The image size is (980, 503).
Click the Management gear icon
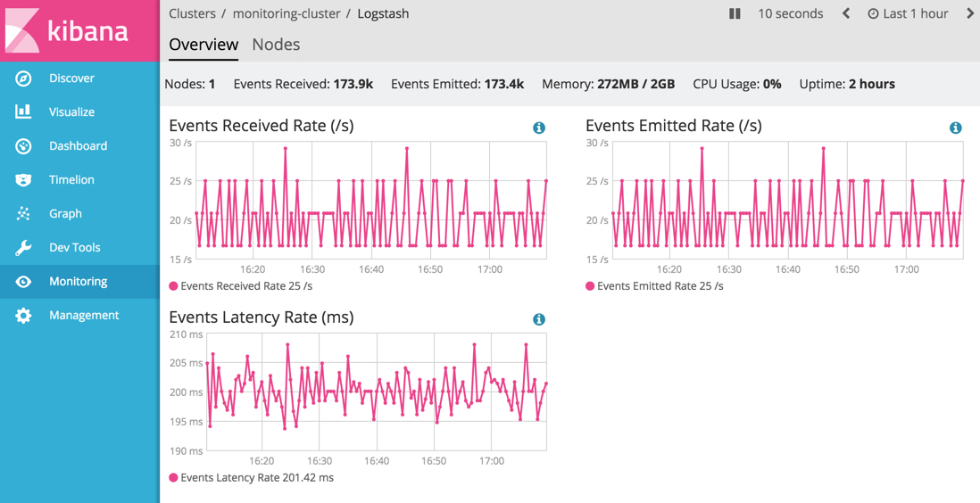pyautogui.click(x=23, y=315)
